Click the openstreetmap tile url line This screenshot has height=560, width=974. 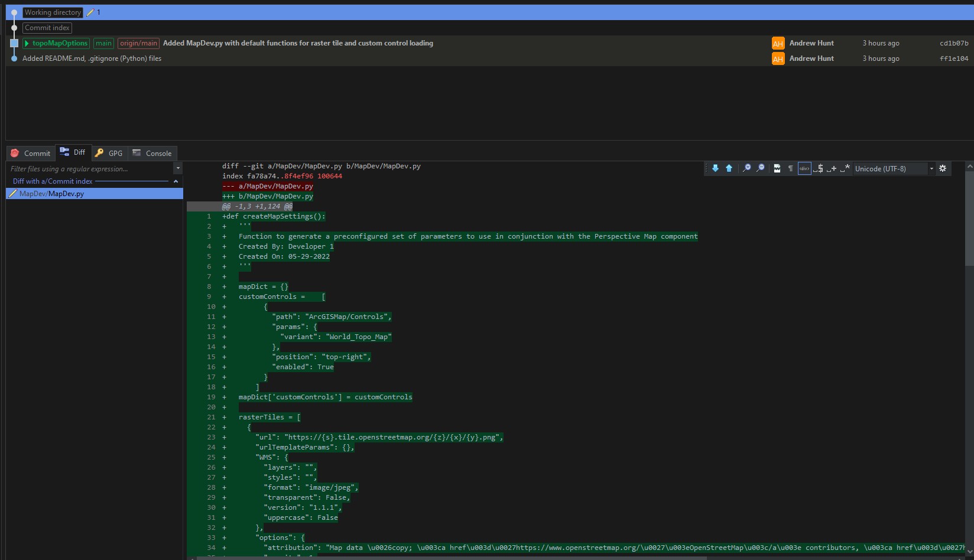tap(379, 437)
